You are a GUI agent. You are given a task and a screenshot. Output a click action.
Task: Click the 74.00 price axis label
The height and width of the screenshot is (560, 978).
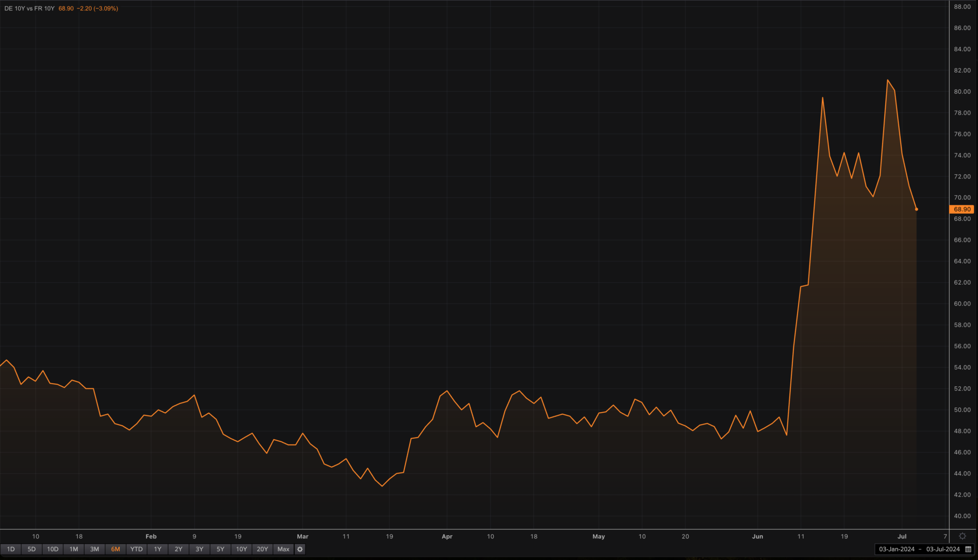[x=962, y=156]
